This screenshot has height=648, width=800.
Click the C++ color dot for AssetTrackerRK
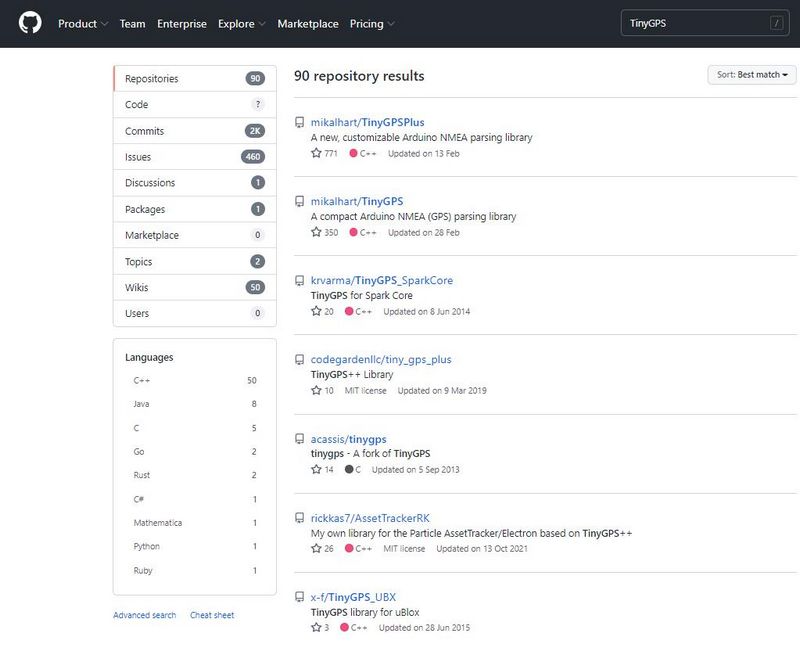click(349, 549)
